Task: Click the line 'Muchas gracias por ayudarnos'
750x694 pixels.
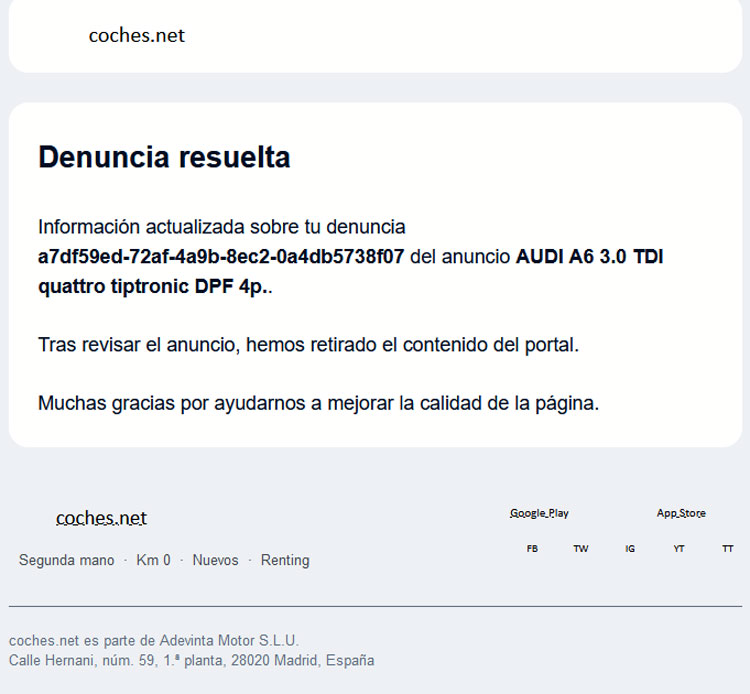Action: pos(319,403)
